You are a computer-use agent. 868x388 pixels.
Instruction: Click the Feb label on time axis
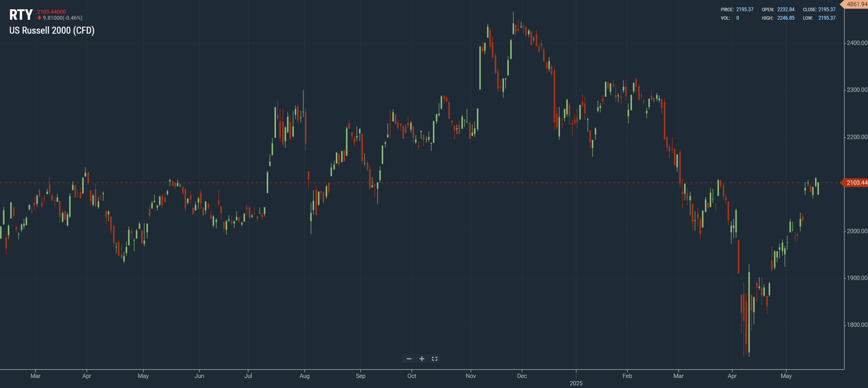click(627, 376)
